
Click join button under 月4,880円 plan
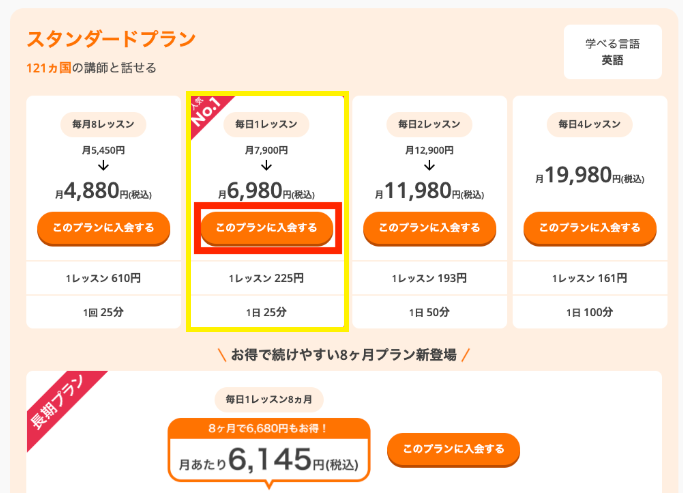pyautogui.click(x=103, y=228)
